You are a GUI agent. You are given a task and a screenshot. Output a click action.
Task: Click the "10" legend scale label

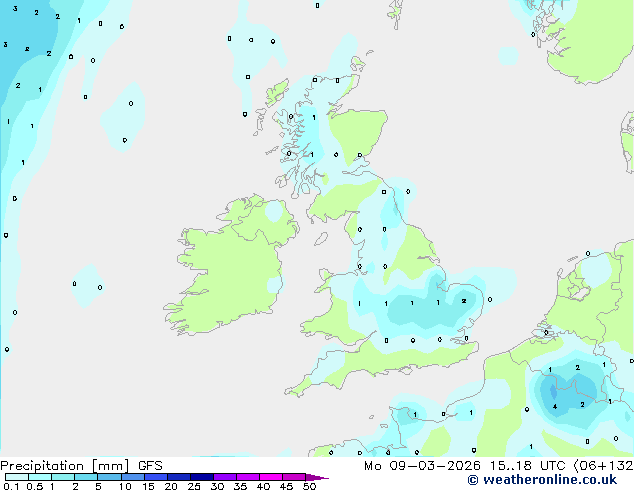point(125,486)
